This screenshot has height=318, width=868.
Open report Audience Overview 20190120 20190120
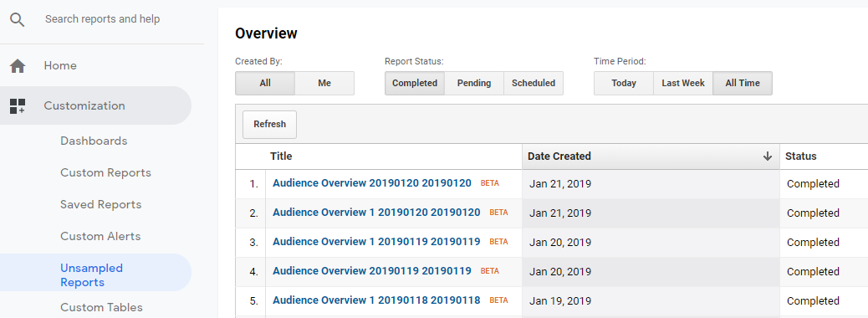click(x=372, y=182)
